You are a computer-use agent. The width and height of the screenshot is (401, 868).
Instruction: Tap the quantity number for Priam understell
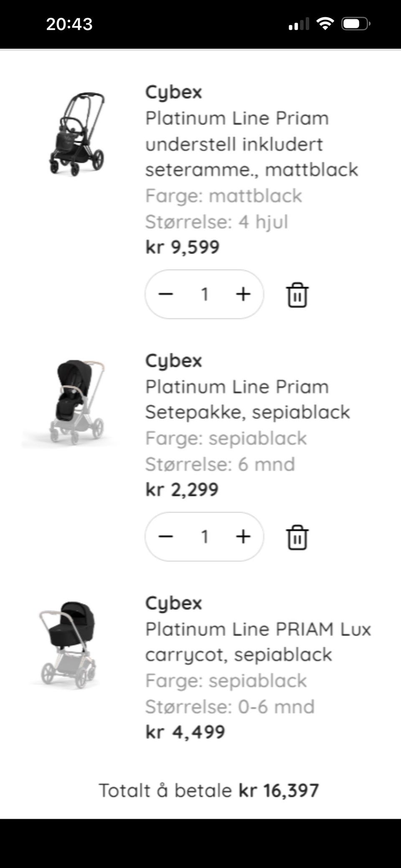[205, 294]
